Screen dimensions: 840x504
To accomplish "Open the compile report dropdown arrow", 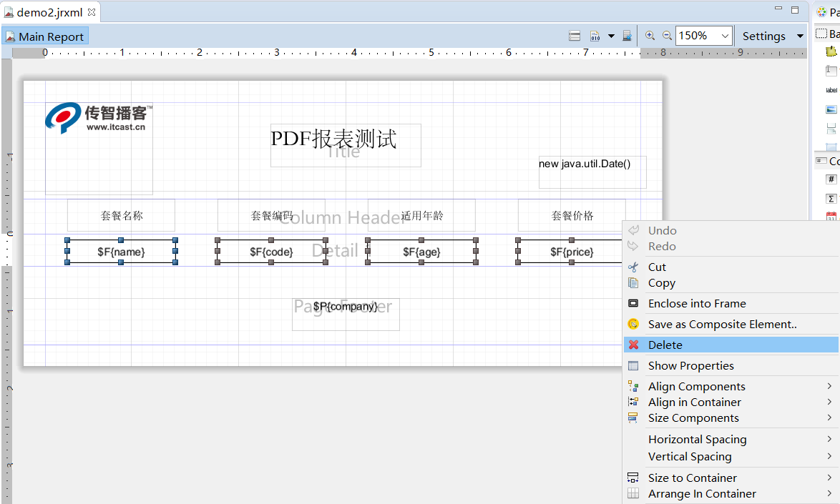I will [611, 36].
